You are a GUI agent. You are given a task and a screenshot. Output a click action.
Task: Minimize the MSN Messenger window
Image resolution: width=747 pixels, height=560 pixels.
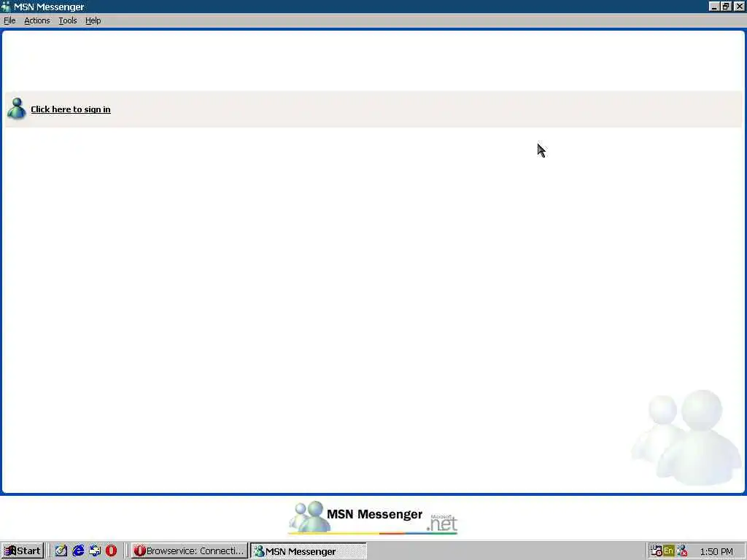(713, 7)
